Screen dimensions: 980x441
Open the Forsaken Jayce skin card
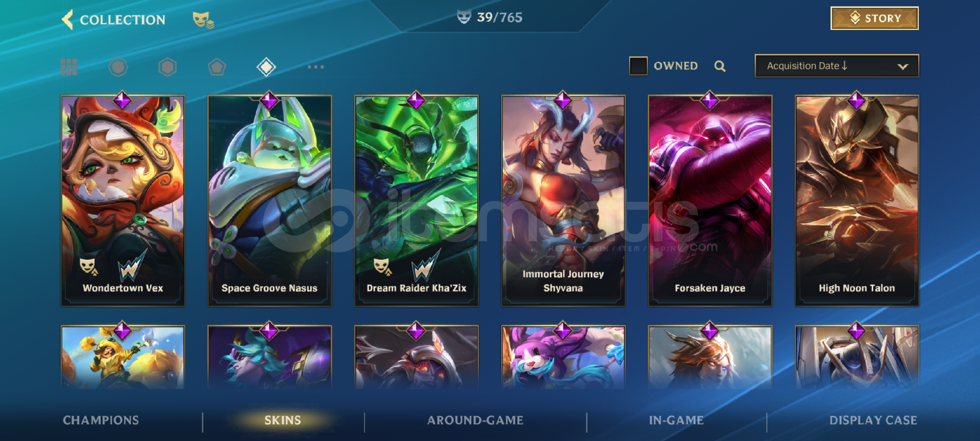pyautogui.click(x=710, y=200)
